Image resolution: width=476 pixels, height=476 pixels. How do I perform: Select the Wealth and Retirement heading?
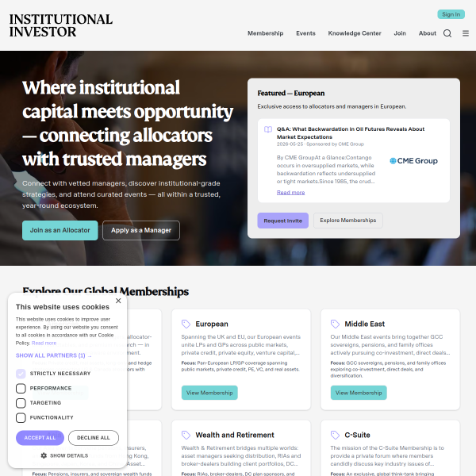pyautogui.click(x=235, y=435)
